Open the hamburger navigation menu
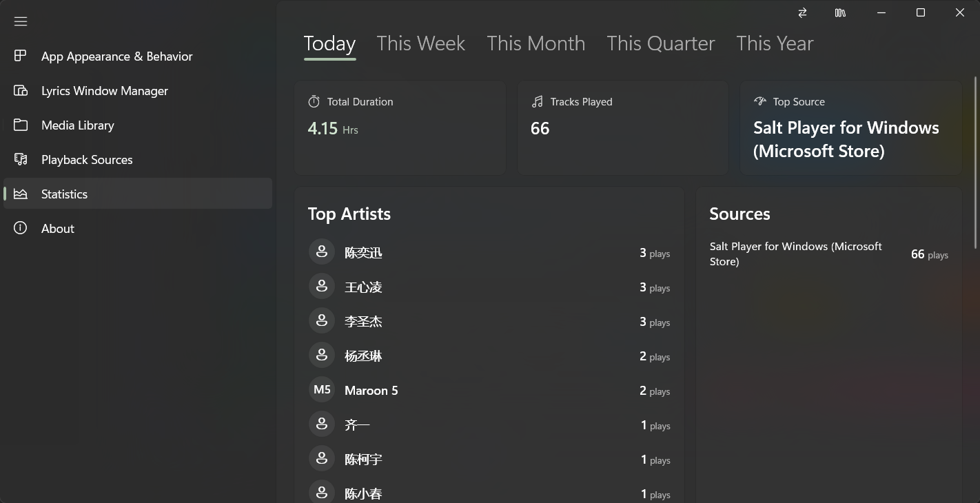The height and width of the screenshot is (503, 980). pyautogui.click(x=21, y=21)
